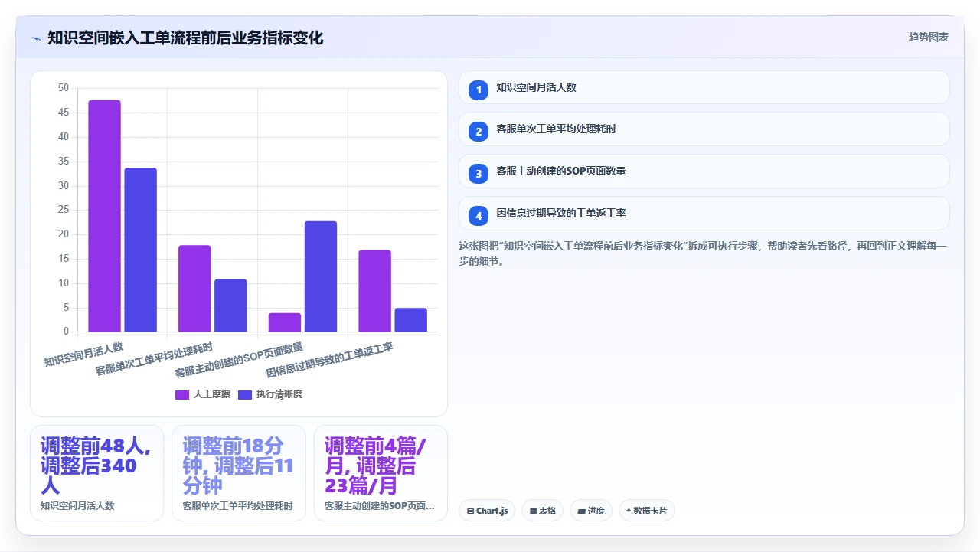The height and width of the screenshot is (552, 980).
Task: Open the 调整前4篇/月 data card
Action: pos(381,473)
